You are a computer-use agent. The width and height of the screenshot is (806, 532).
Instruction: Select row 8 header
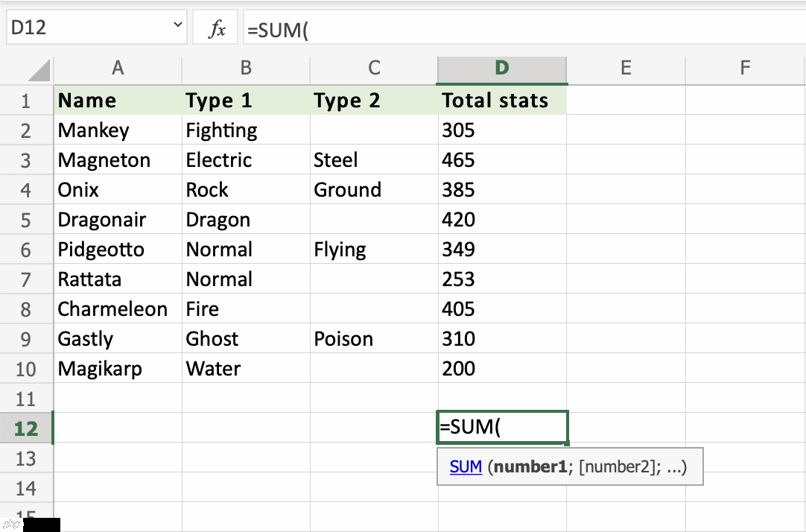[26, 309]
